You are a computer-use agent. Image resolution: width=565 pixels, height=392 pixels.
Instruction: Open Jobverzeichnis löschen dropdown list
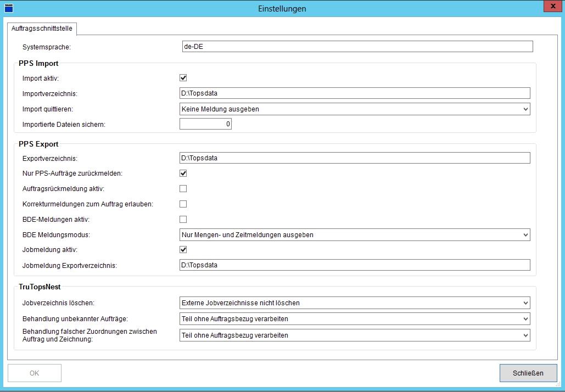coord(355,303)
